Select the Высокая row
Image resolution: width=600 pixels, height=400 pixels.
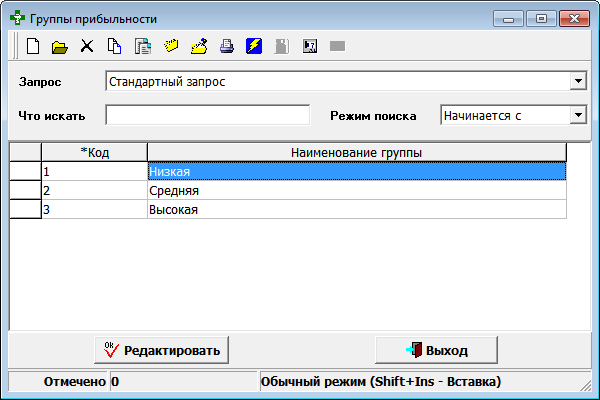pyautogui.click(x=357, y=209)
